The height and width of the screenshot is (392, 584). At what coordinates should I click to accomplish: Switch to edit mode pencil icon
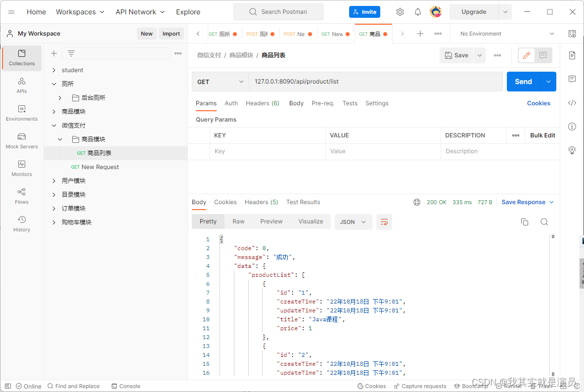tap(526, 55)
